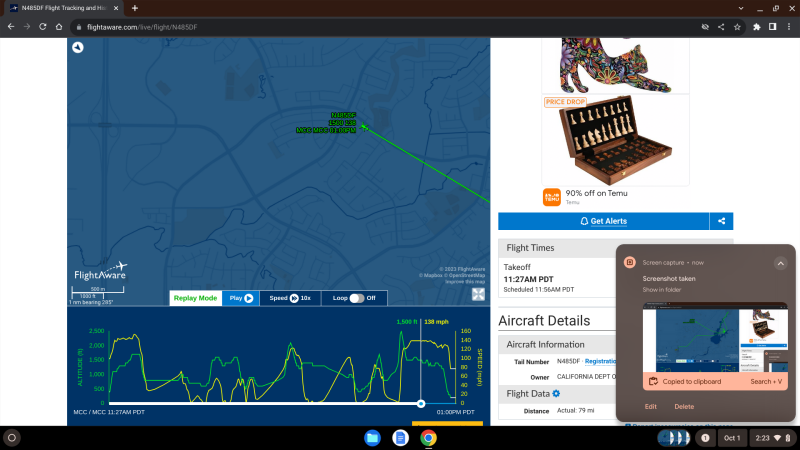This screenshot has height=450, width=800.
Task: Collapse the Screen capture notification
Action: [x=780, y=263]
